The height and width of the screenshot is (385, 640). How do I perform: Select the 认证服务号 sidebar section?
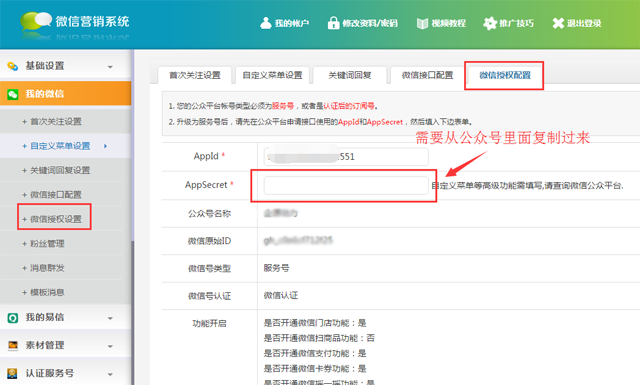65,373
